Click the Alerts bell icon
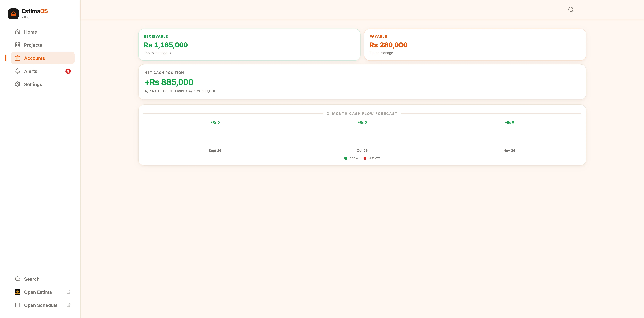The width and height of the screenshot is (644, 318). (x=18, y=71)
